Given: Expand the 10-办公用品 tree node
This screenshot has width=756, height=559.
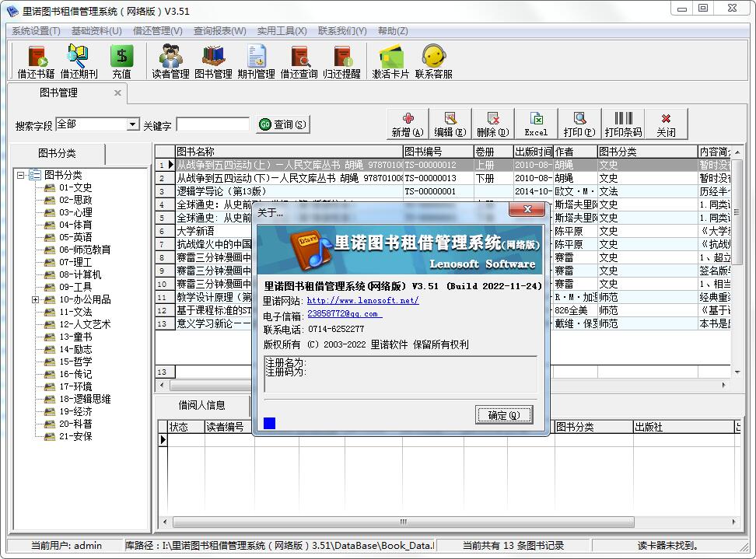Looking at the screenshot, I should pos(35,300).
